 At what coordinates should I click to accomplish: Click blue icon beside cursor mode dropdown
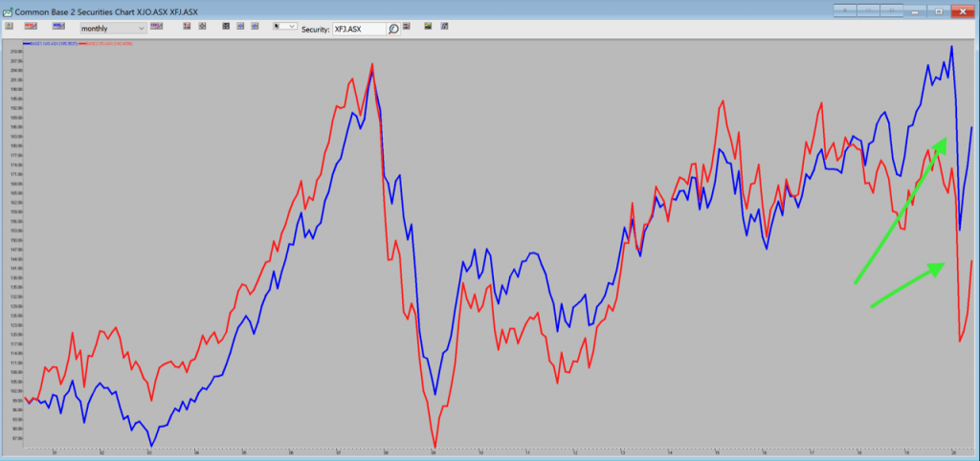pyautogui.click(x=255, y=26)
